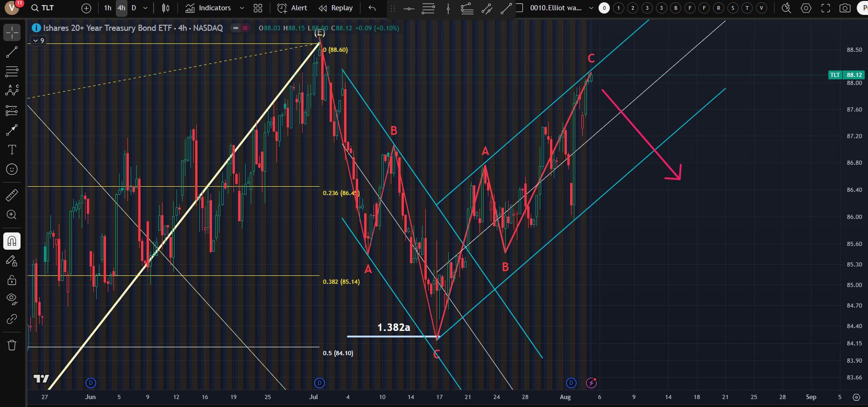Click the Alert button
The image size is (868, 407).
pos(292,8)
